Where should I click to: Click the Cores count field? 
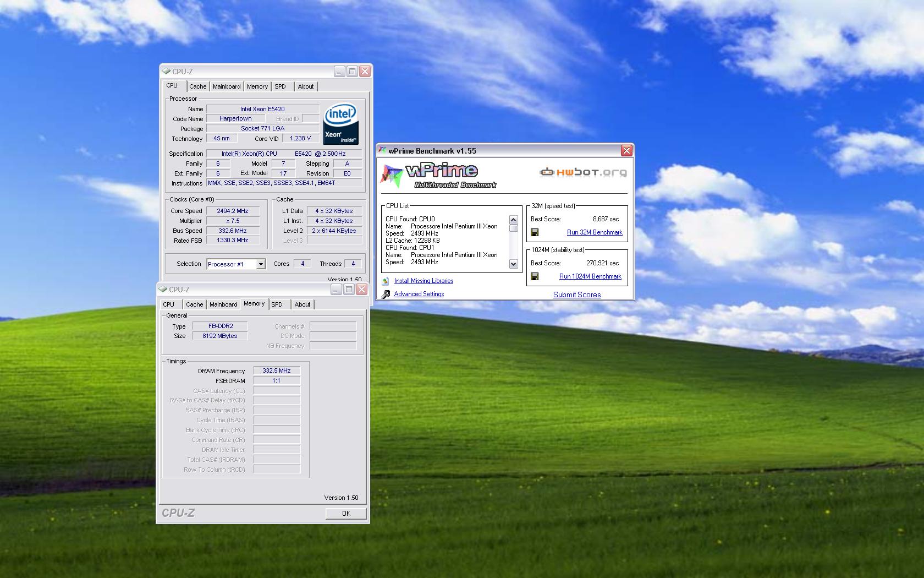pyautogui.click(x=302, y=264)
